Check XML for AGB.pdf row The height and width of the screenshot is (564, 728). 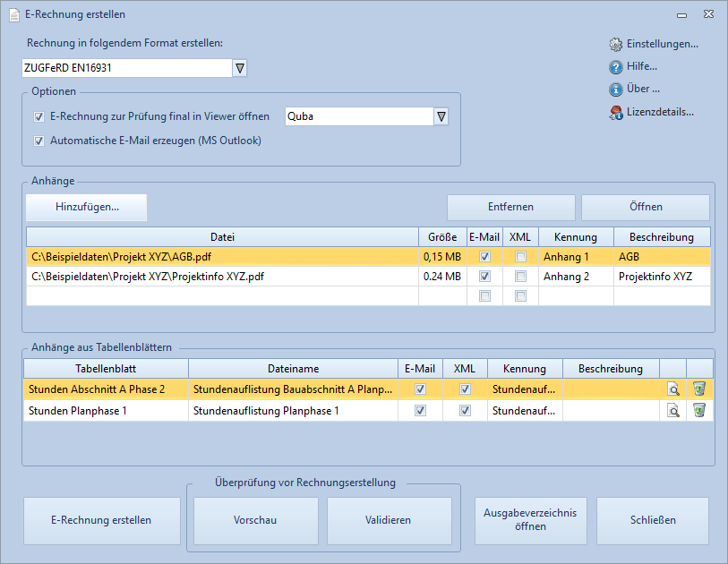(520, 256)
